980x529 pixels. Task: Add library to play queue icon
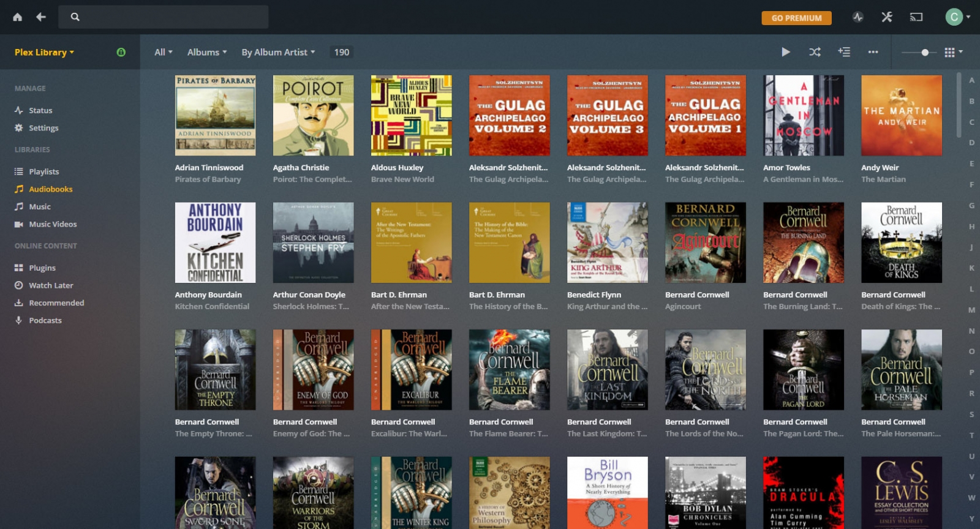[x=844, y=52]
